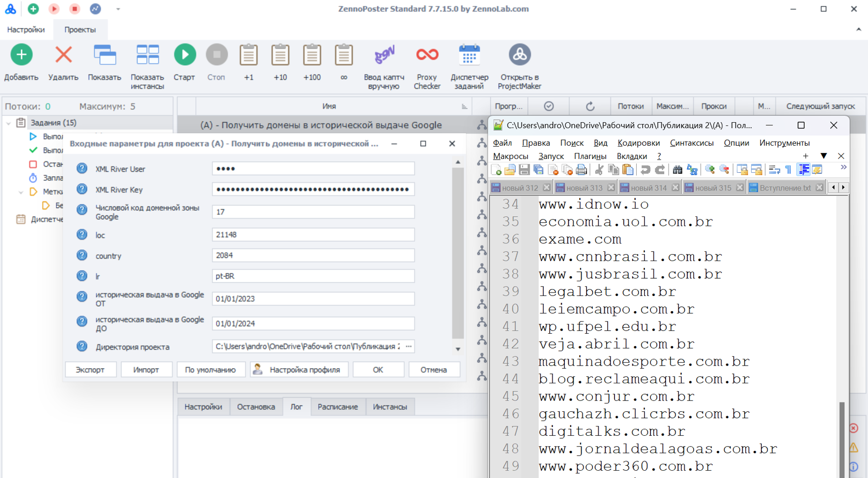Click the parameters dialog vertical scrollbar thumb
This screenshot has height=478, width=868.
coord(458,253)
